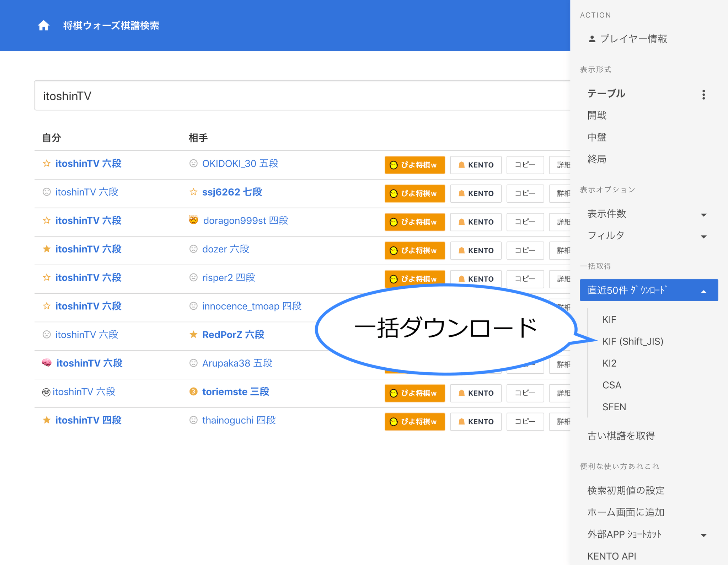Open ぴよ将棋w for the toriemste game
Screen dimensions: 728x565
pos(414,393)
